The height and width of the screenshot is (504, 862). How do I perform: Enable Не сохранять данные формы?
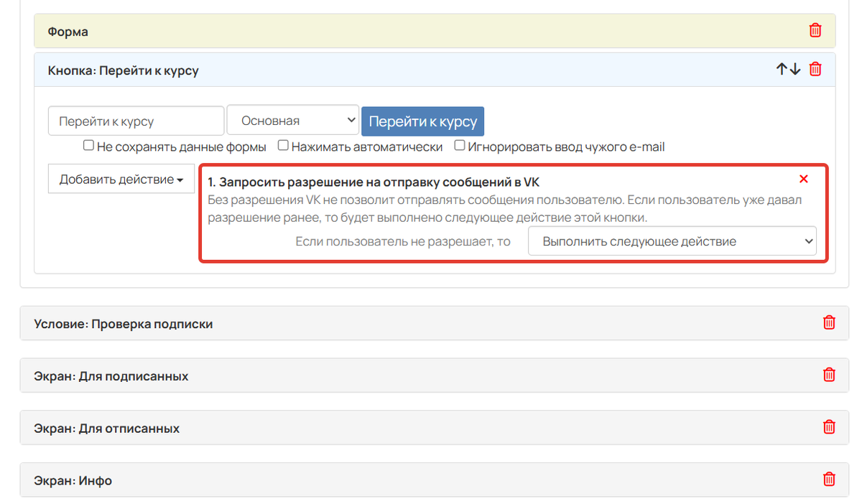pos(88,144)
